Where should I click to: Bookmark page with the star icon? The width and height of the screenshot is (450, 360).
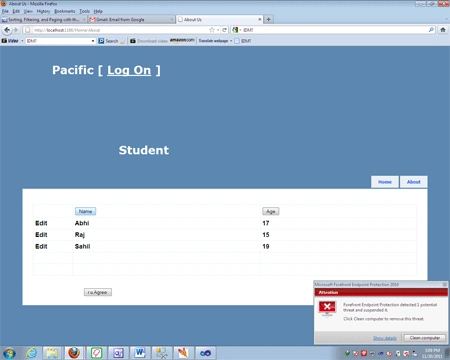(212, 30)
